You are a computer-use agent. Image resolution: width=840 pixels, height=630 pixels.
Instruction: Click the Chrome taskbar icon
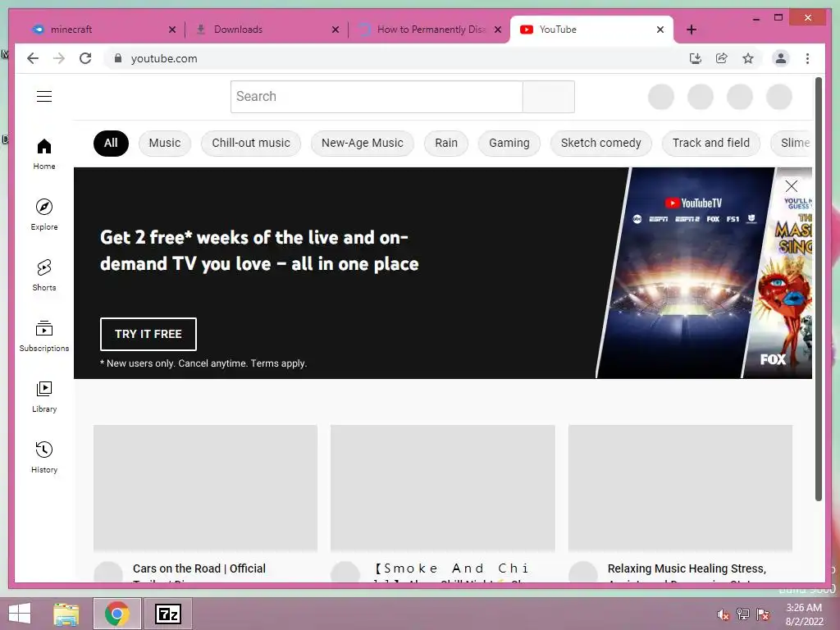[116, 614]
